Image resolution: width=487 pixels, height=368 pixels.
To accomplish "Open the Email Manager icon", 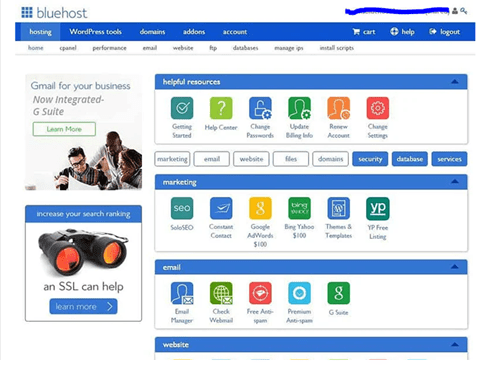I will pos(182,293).
